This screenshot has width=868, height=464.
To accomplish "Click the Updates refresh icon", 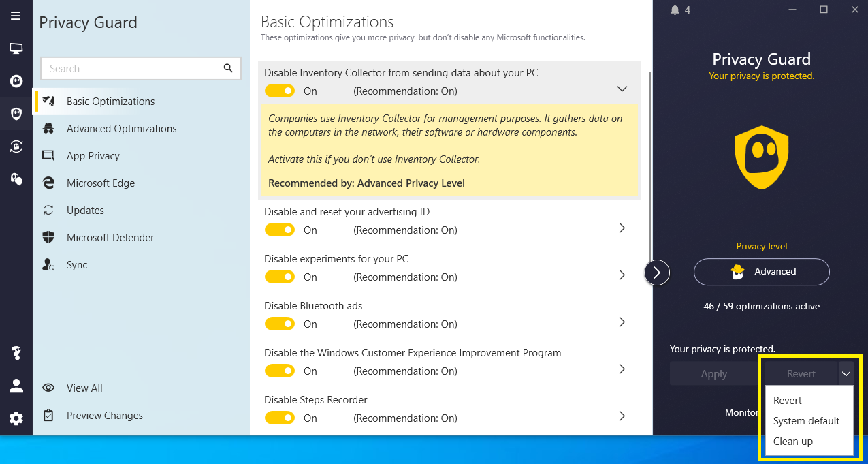I will pos(48,210).
